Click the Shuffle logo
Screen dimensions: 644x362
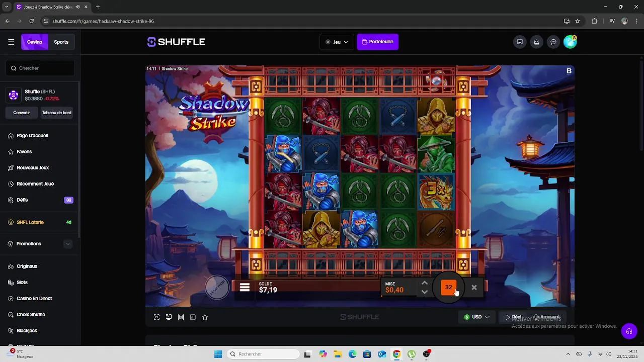[x=176, y=42]
